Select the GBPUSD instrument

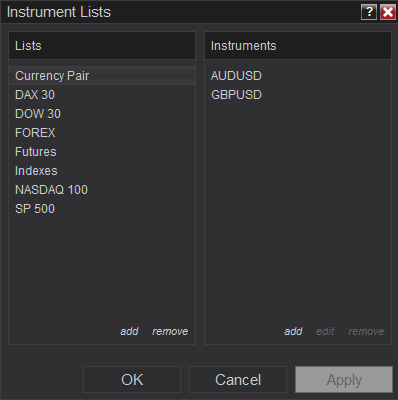pyautogui.click(x=298, y=95)
